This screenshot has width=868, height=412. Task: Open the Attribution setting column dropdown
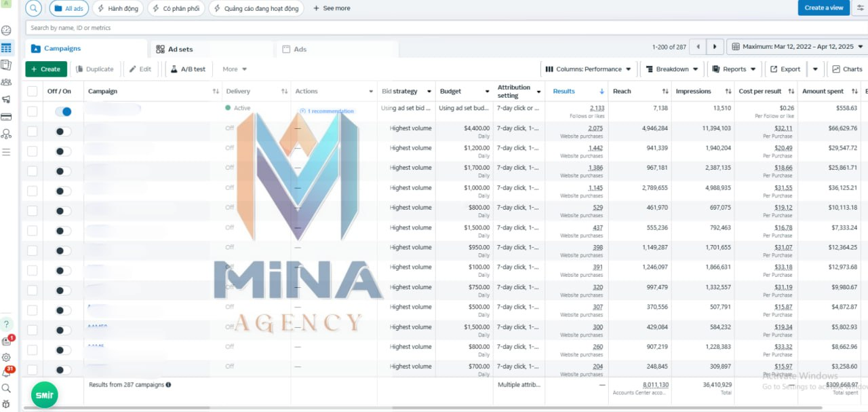pyautogui.click(x=539, y=92)
